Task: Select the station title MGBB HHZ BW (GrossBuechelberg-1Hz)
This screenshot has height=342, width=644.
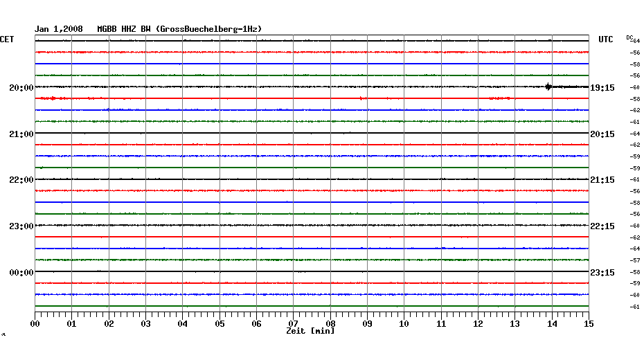Action: [x=179, y=29]
